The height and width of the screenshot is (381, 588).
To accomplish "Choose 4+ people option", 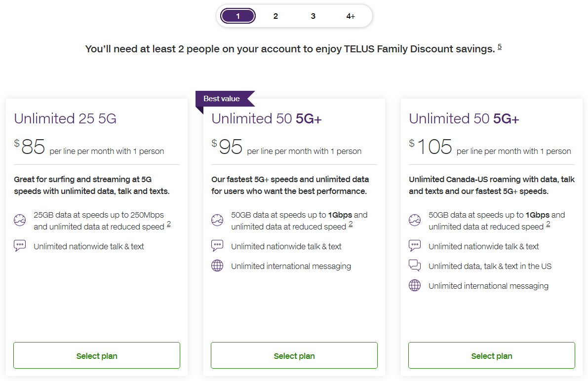I will pos(351,16).
